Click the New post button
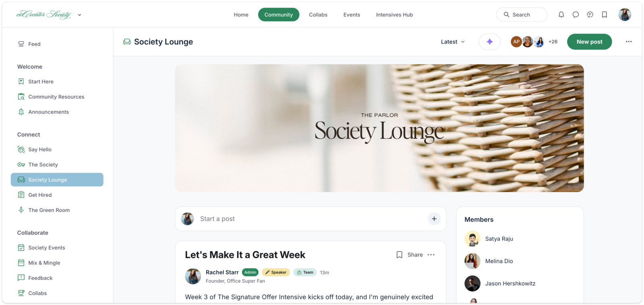Viewport: 644px width, 305px height. point(589,41)
